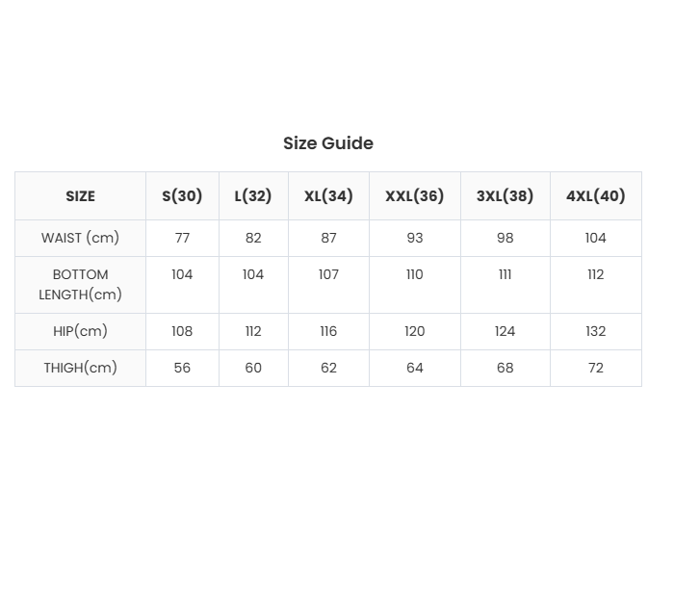The width and height of the screenshot is (674, 616).
Task: Select the 4XL(40) size header
Action: pyautogui.click(x=595, y=196)
